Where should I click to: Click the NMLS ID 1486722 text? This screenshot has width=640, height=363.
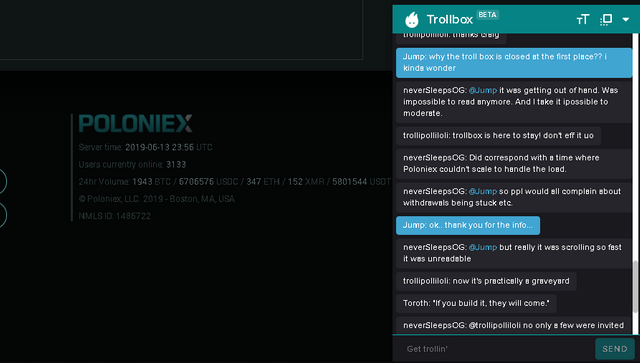pos(115,216)
